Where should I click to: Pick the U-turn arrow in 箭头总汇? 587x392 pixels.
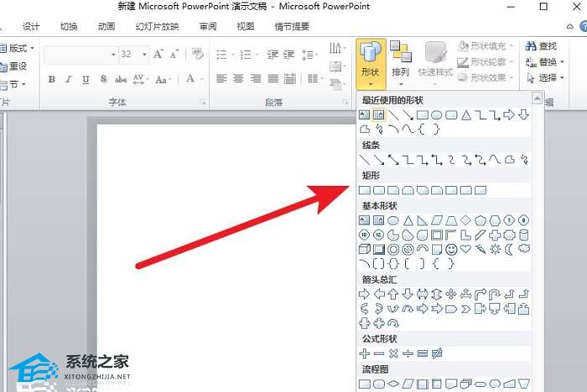495,294
